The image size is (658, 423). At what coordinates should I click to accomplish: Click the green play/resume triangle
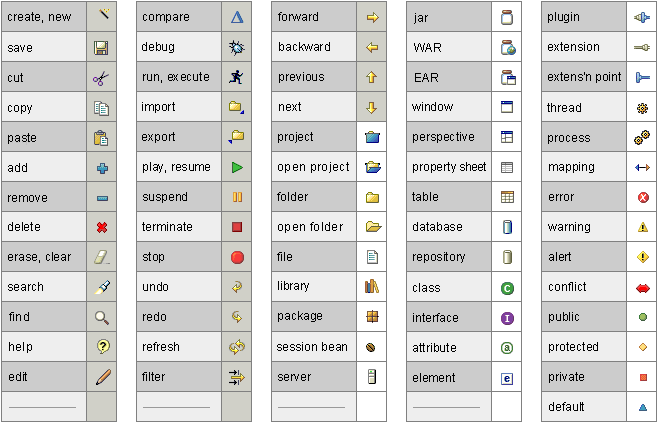[x=237, y=167]
